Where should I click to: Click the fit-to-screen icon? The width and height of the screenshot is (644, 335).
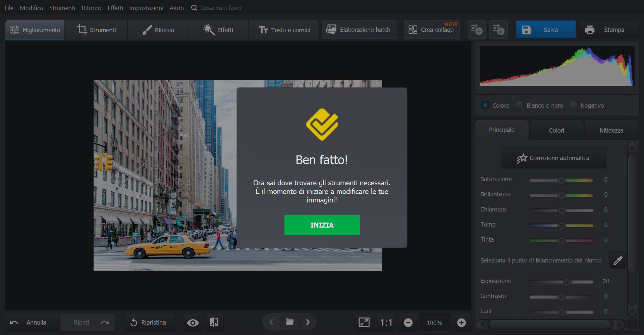[x=364, y=323]
